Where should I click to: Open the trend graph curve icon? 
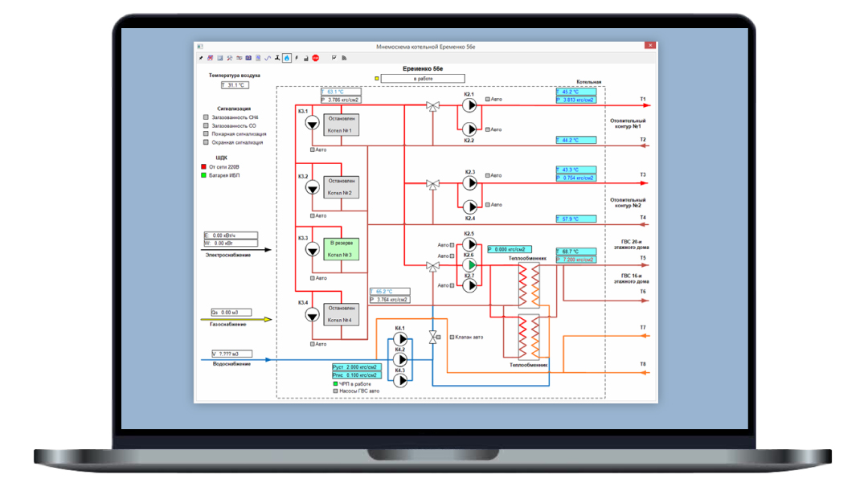tap(268, 58)
